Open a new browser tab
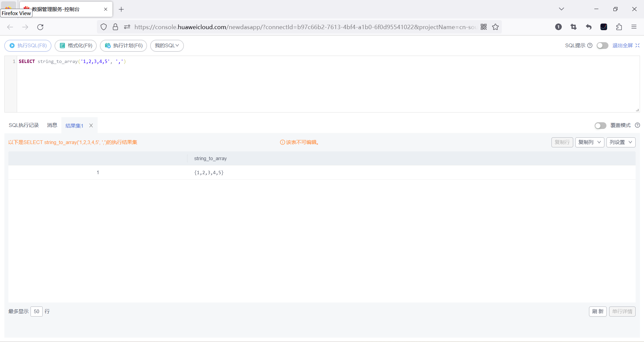The height and width of the screenshot is (342, 644). point(121,9)
